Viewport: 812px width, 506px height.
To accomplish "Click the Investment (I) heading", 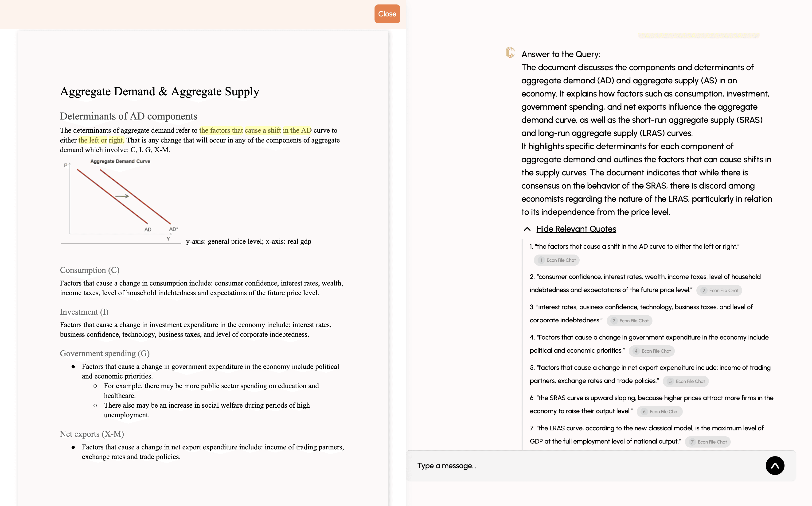I will click(84, 312).
